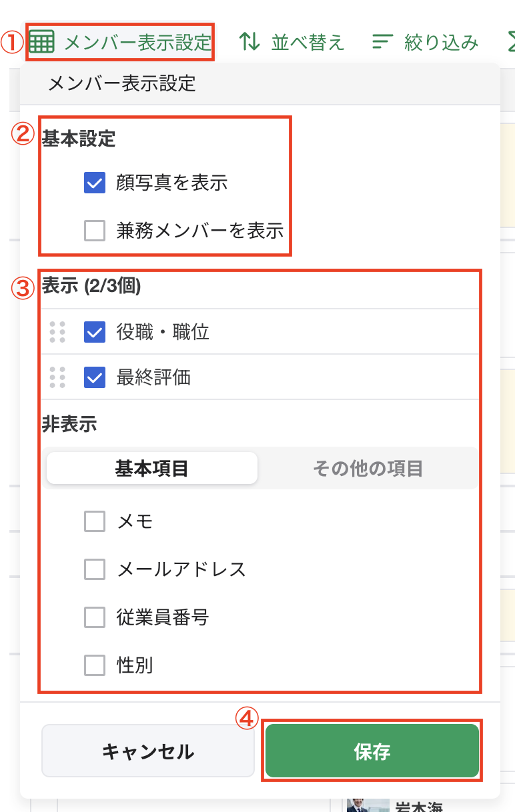515x812 pixels.
Task: Switch to the 基本項目 tab
Action: coord(151,468)
